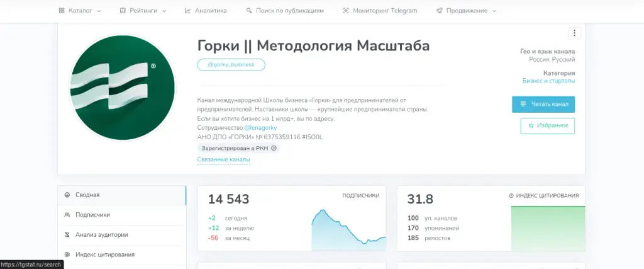The height and width of the screenshot is (269, 644).
Task: Click the '100 уп. каналов' row
Action: point(432,219)
